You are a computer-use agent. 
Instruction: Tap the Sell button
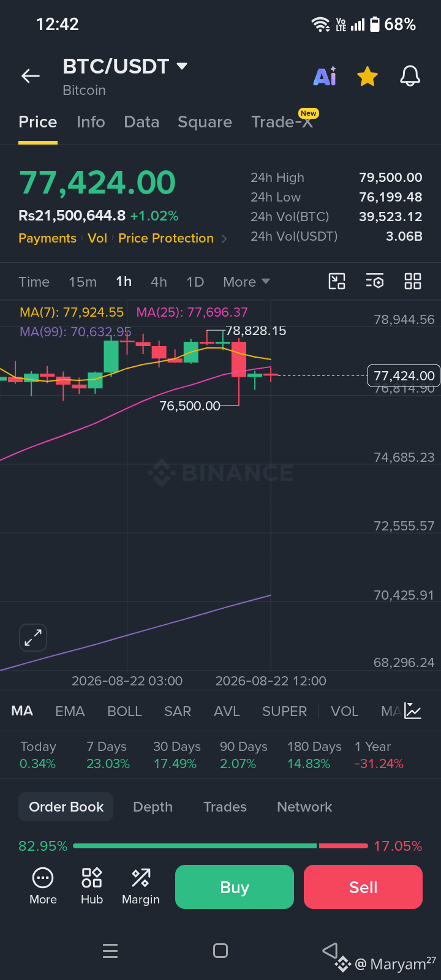(x=363, y=887)
